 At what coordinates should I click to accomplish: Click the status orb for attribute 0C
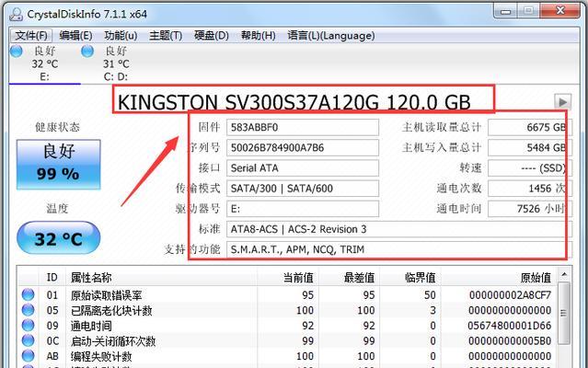[x=28, y=340]
